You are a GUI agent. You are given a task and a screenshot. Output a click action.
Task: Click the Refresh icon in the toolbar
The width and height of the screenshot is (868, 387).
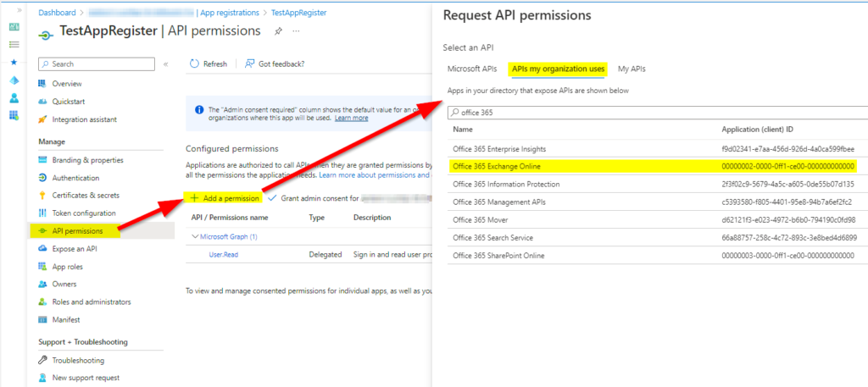194,64
